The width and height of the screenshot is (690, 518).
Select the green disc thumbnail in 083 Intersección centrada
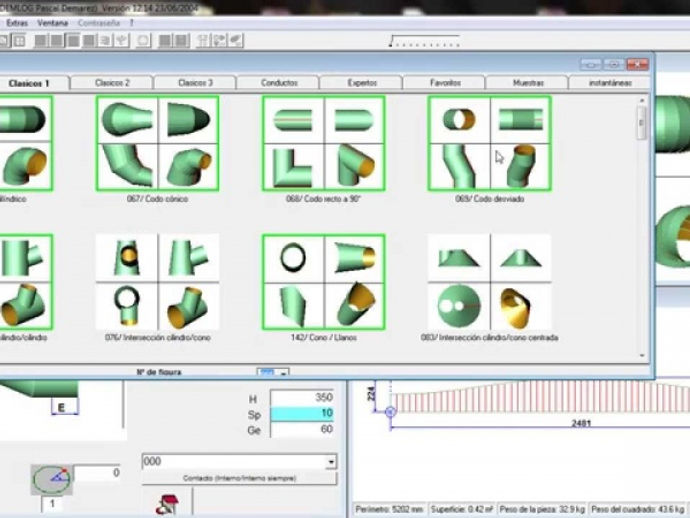point(459,306)
